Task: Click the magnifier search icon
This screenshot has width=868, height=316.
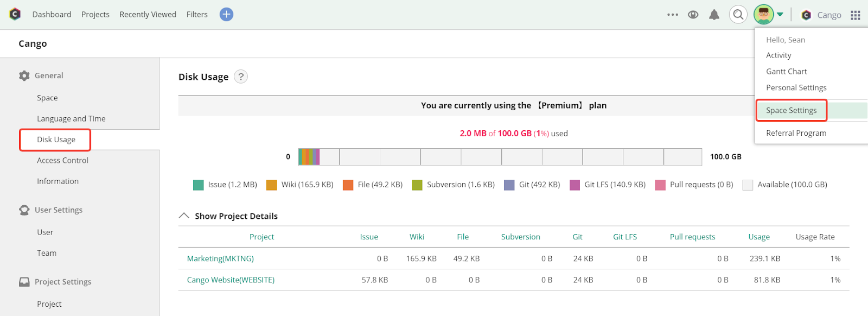Action: pyautogui.click(x=738, y=15)
